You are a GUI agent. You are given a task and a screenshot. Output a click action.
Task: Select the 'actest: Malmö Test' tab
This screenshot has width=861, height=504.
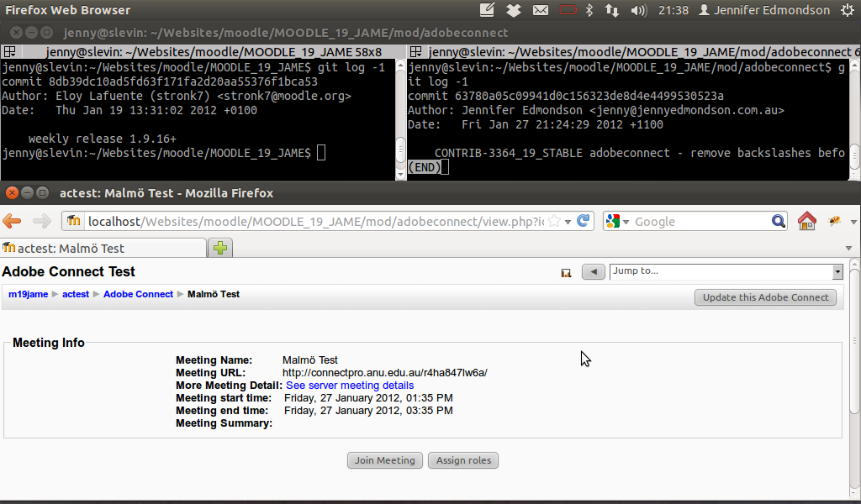[103, 248]
